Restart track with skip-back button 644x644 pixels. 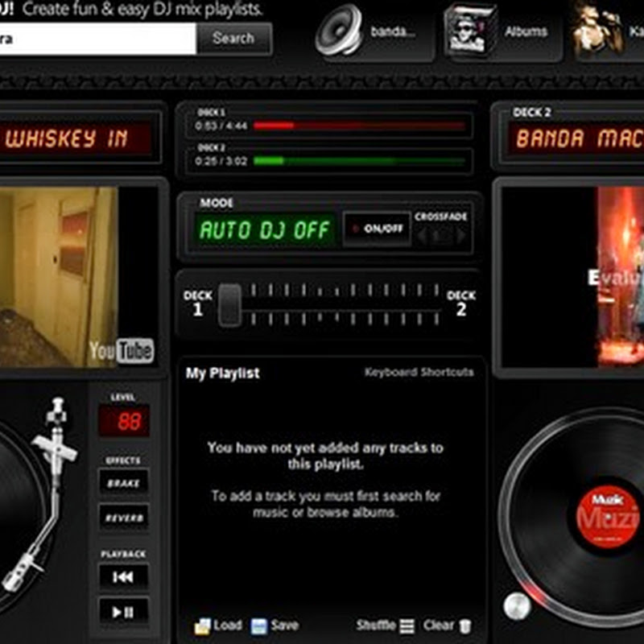[123, 577]
